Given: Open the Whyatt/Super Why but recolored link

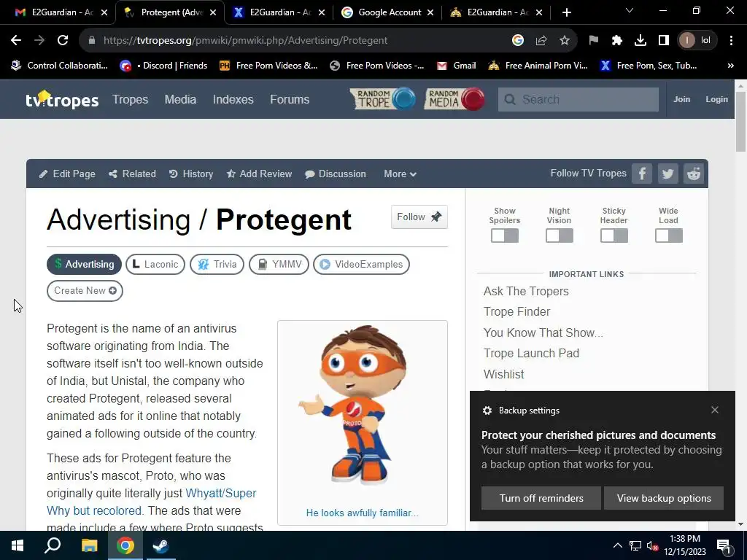Looking at the screenshot, I should 152,502.
